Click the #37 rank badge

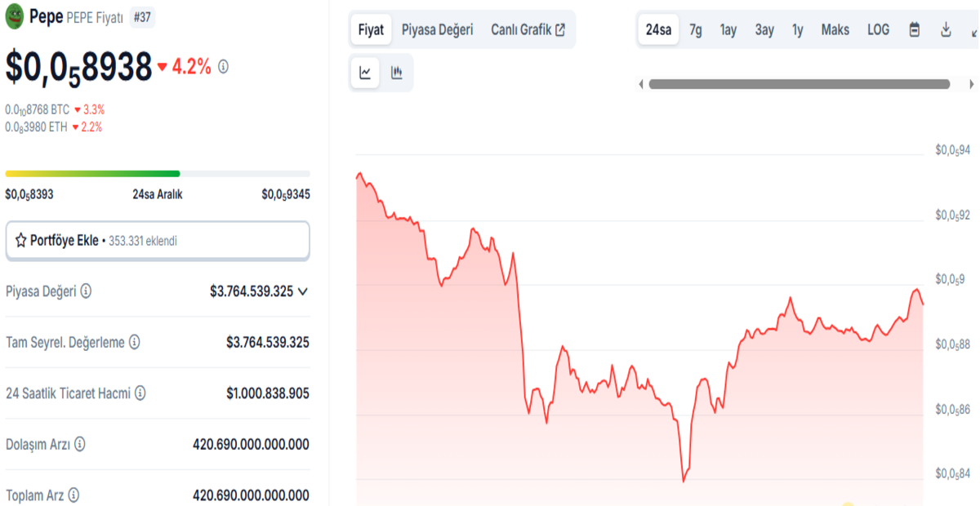[x=142, y=16]
